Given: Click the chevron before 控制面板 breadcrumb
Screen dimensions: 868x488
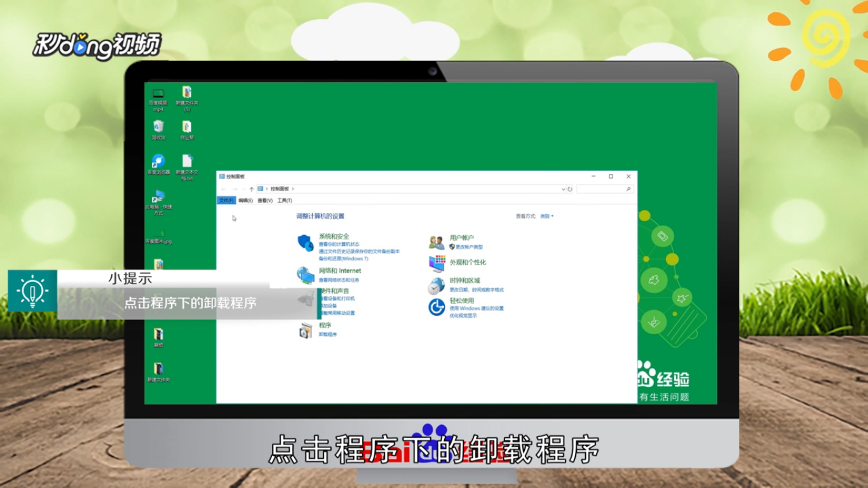Looking at the screenshot, I should pos(267,189).
